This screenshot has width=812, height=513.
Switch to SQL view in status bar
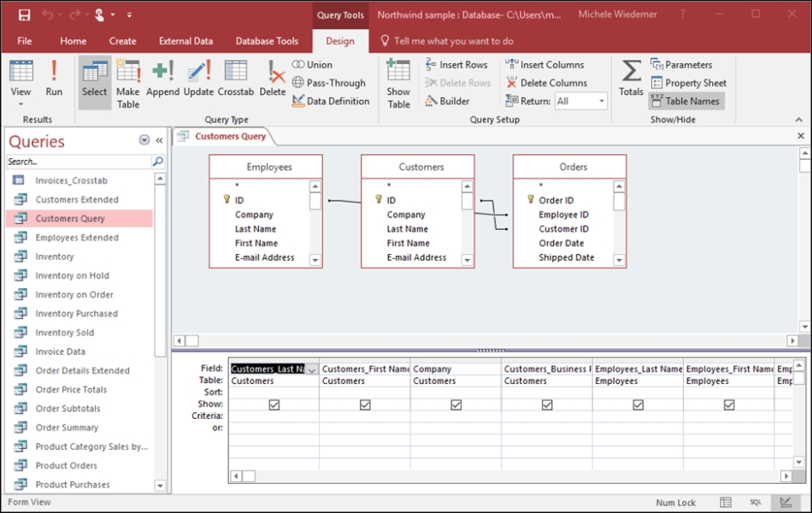point(756,502)
